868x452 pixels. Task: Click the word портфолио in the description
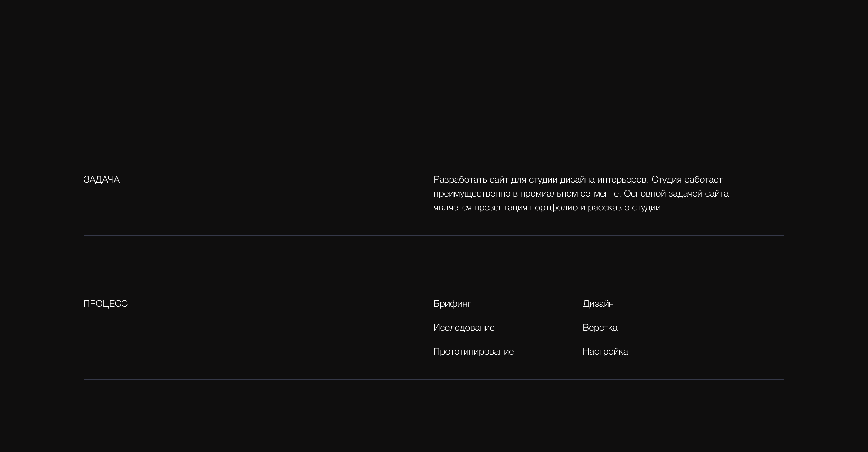(554, 207)
